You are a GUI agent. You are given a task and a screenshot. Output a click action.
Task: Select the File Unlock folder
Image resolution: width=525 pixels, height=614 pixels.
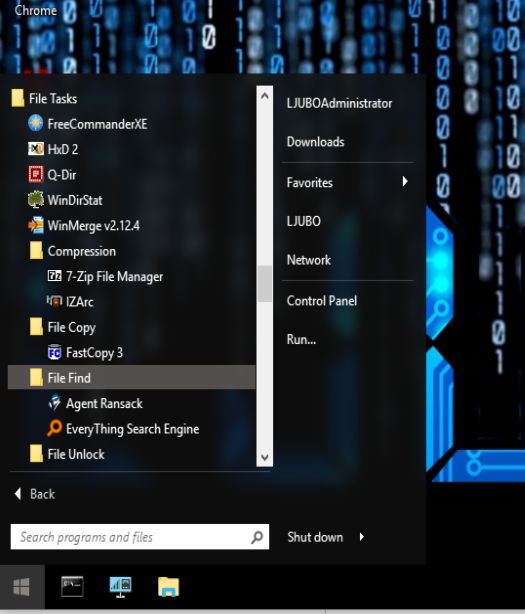tap(132, 454)
